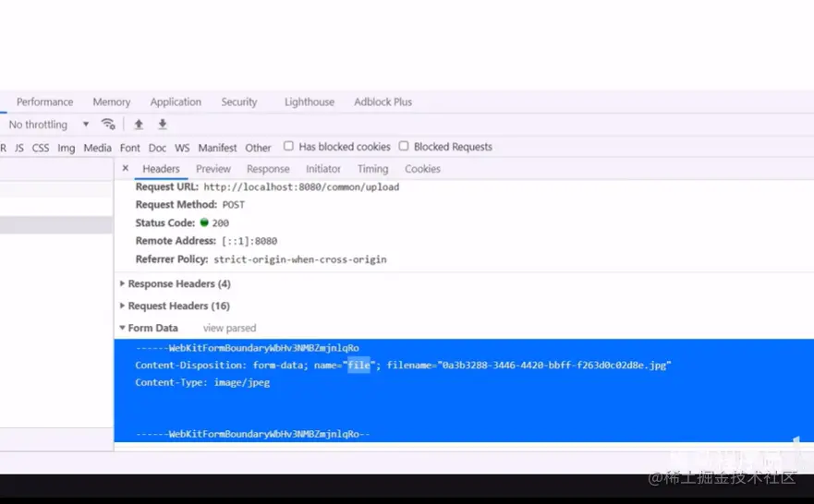Filter requests by WS type

pyautogui.click(x=182, y=148)
